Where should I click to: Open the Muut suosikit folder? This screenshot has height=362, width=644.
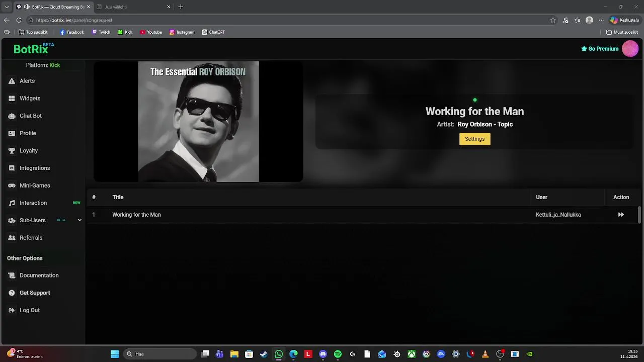(622, 32)
